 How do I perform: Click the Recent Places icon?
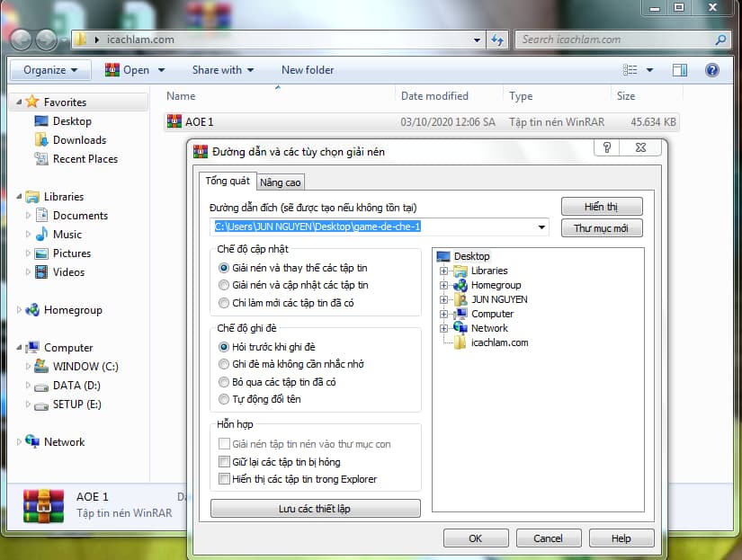click(41, 159)
